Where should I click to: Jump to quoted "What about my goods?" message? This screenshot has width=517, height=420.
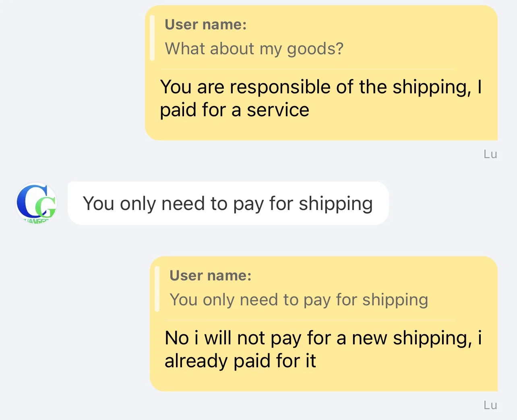(254, 49)
